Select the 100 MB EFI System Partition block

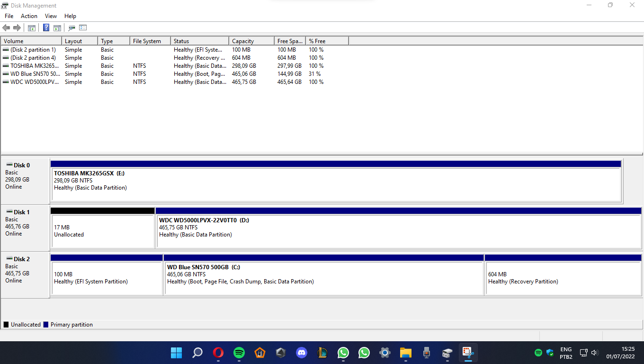point(107,275)
